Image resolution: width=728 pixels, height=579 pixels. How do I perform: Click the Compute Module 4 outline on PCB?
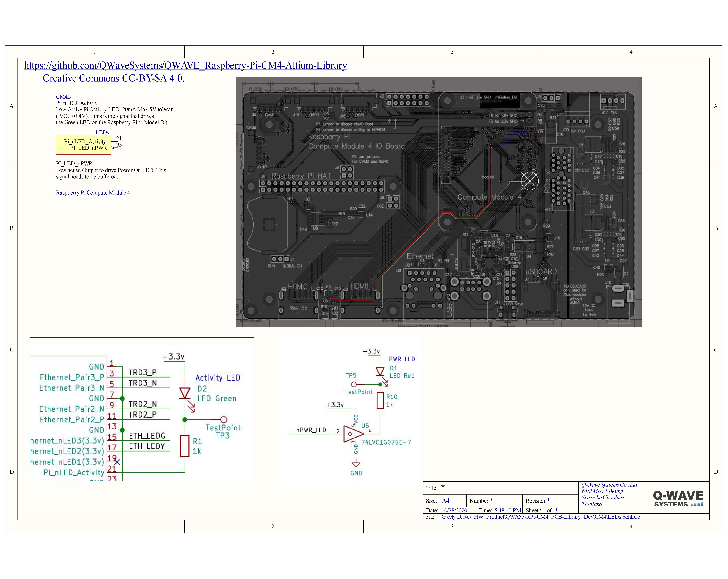487,161
